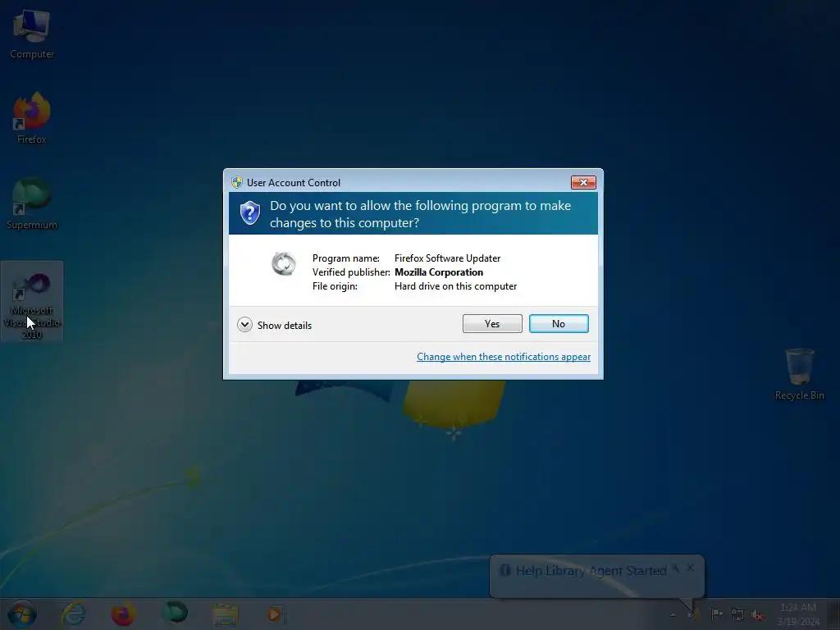Screen dimensions: 840x630
Task: Show hidden tray icons arrow
Action: pos(673,614)
